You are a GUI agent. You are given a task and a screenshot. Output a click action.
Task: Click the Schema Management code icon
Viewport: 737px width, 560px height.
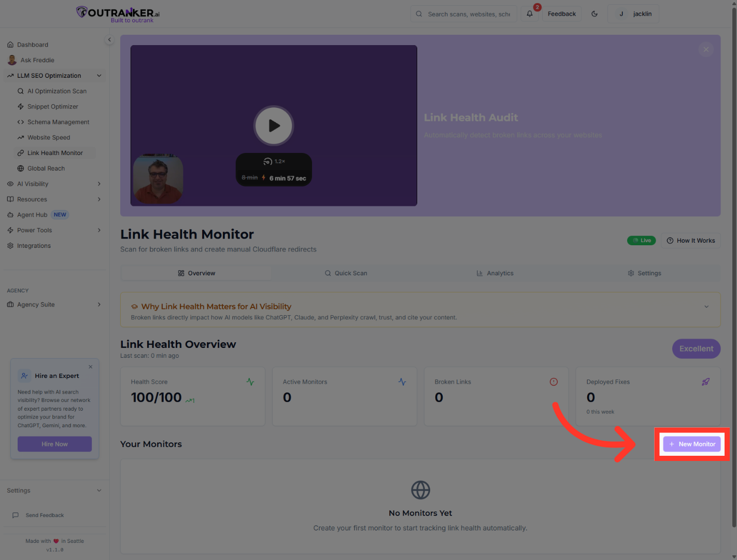click(21, 122)
